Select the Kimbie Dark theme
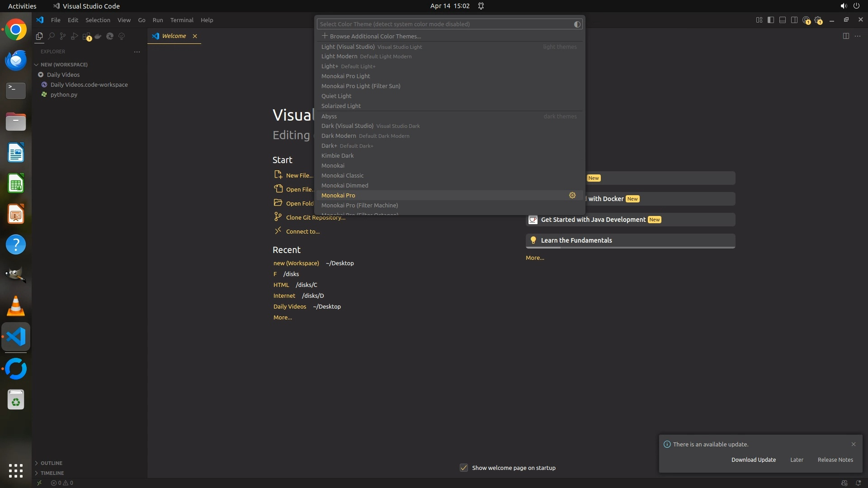868x488 pixels. (337, 155)
